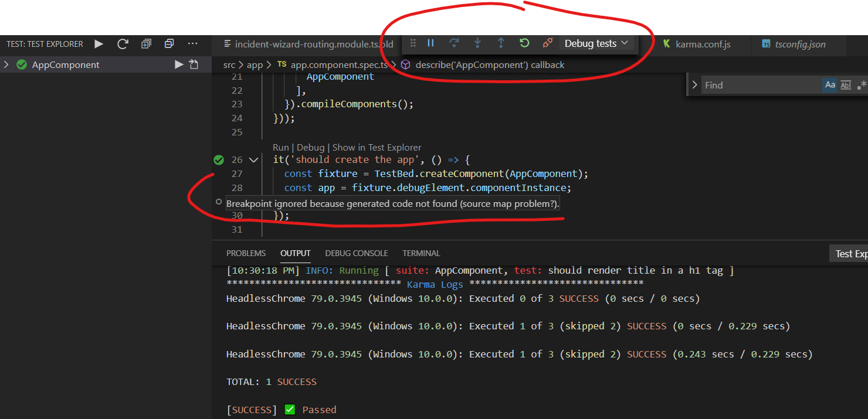This screenshot has height=419, width=868.
Task: Switch to the OUTPUT panel tab
Action: click(296, 253)
